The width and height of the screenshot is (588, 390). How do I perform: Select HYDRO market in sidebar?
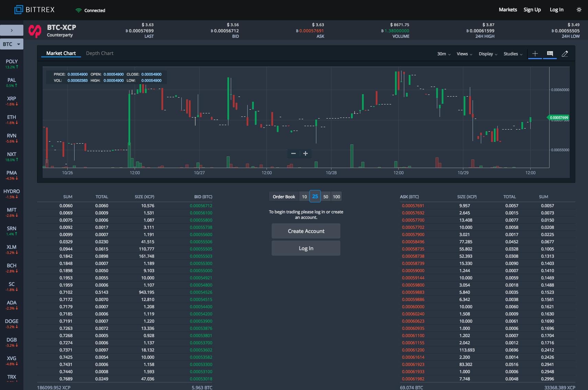point(12,194)
